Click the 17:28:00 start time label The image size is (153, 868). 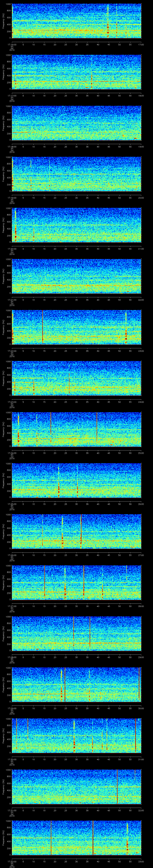point(12,657)
